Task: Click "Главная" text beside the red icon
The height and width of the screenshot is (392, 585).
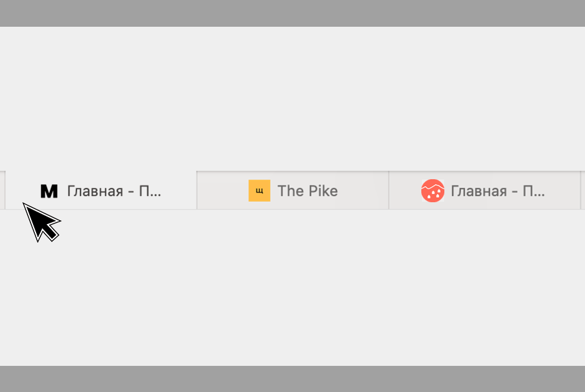Action: pos(479,192)
